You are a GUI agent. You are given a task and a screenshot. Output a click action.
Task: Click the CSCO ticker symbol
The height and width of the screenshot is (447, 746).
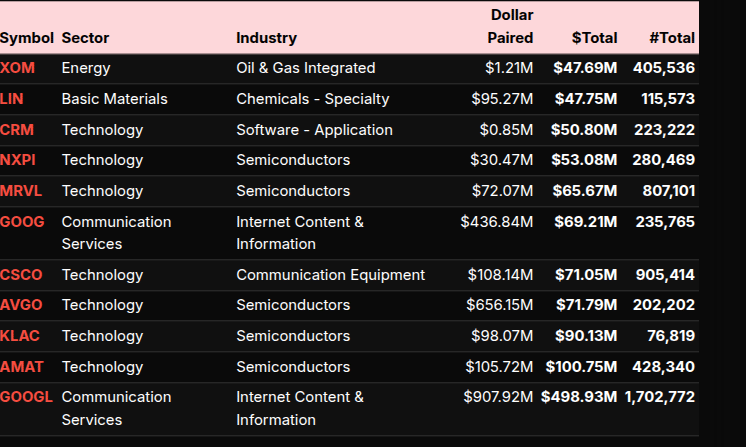[21, 274]
